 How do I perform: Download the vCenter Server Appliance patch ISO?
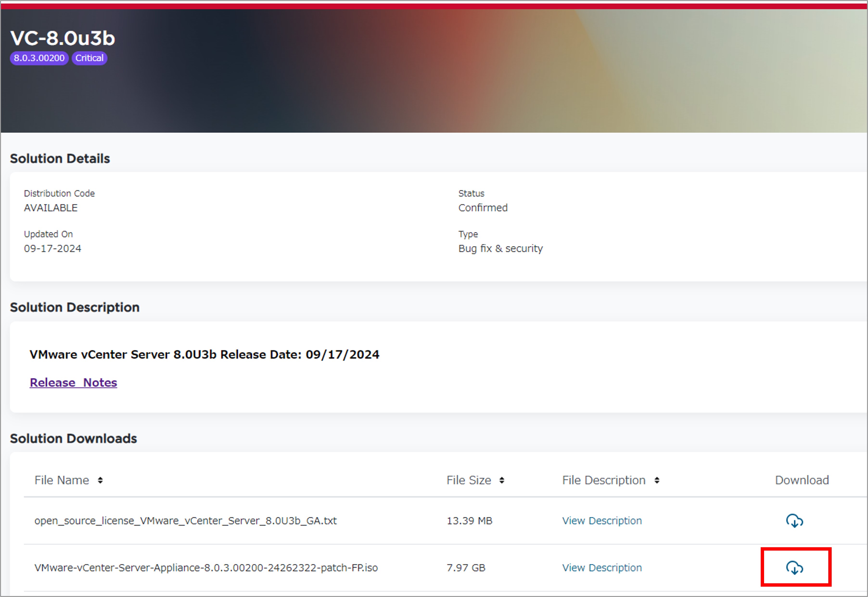tap(794, 568)
